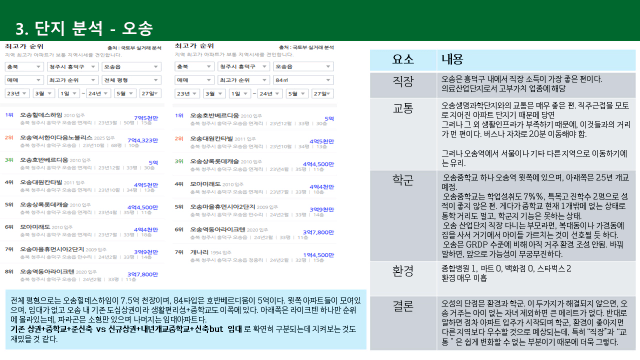The width and height of the screenshot is (640, 360).
Task: Open the 오송읍 dropdown in 전체 평형 panel
Action: click(131, 67)
